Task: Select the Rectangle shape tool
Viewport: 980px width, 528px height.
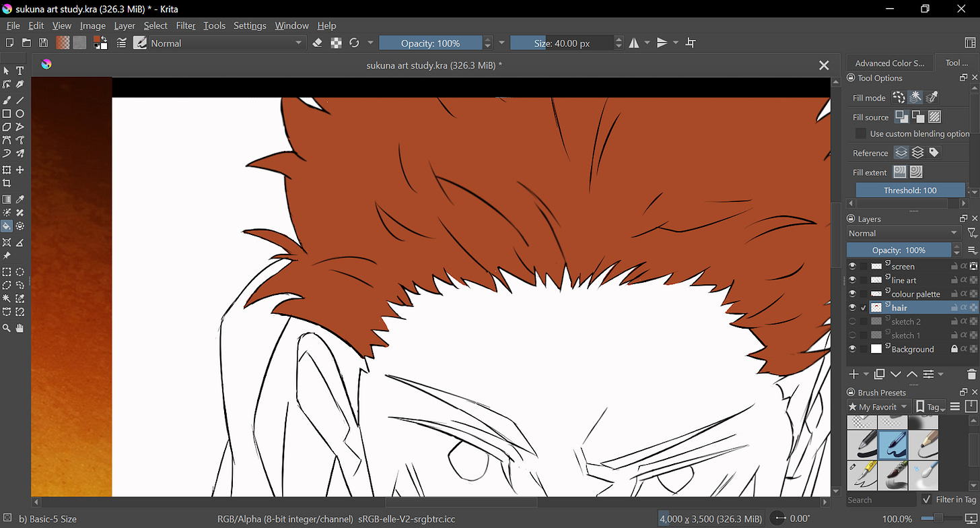Action: (x=7, y=114)
